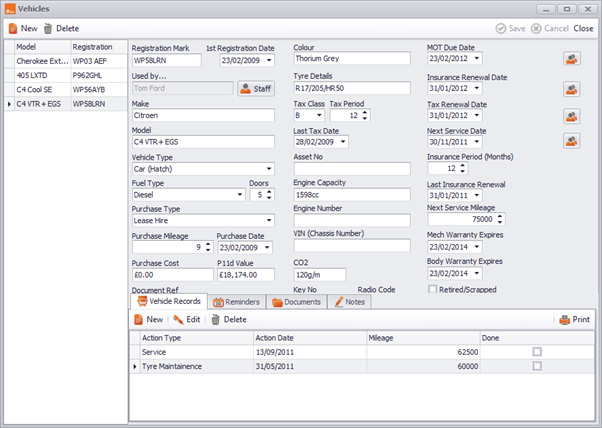
Task: Adjust the Next Service Mileage spinner
Action: [500, 219]
